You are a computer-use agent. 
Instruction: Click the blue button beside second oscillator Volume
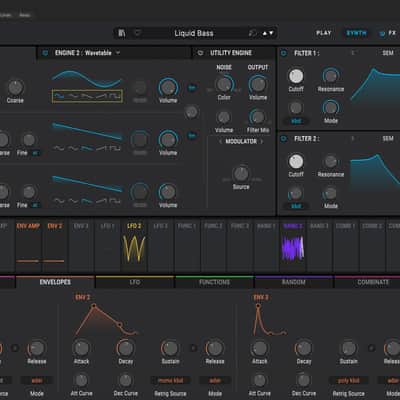(x=192, y=136)
